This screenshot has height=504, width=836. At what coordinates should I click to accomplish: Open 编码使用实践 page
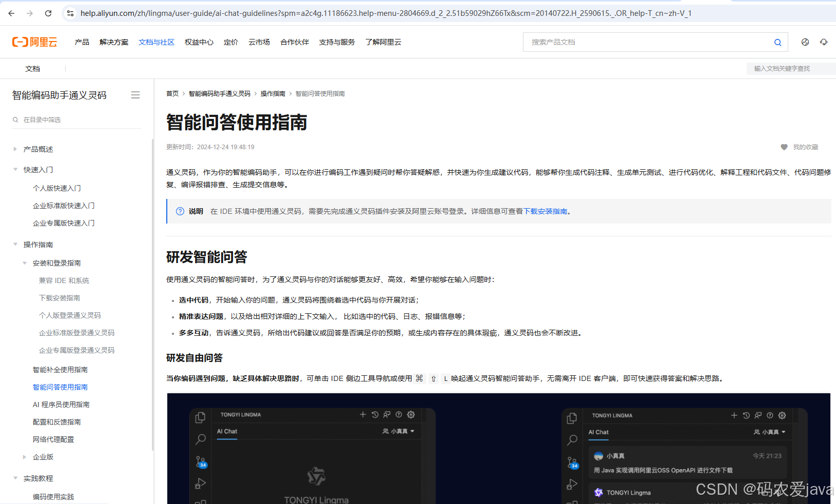point(53,497)
